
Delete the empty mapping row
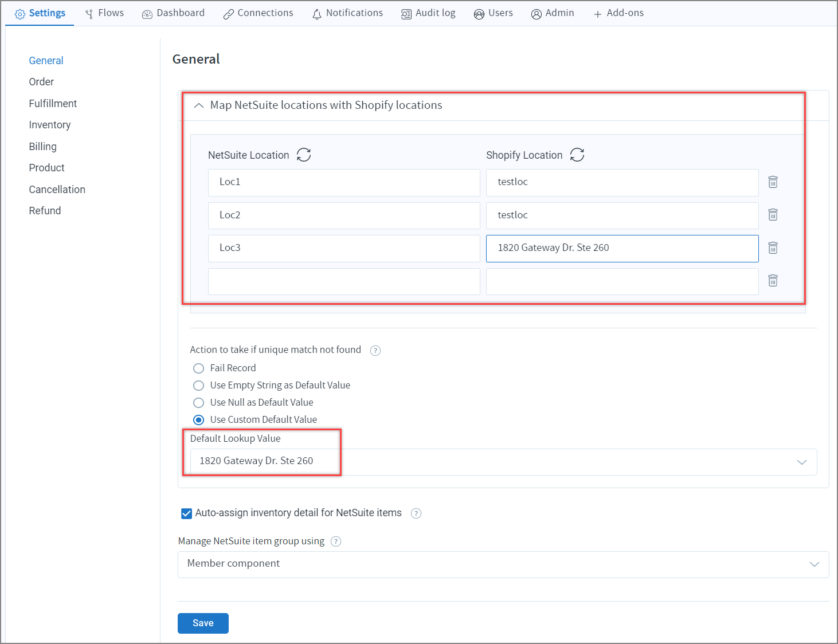coord(773,281)
